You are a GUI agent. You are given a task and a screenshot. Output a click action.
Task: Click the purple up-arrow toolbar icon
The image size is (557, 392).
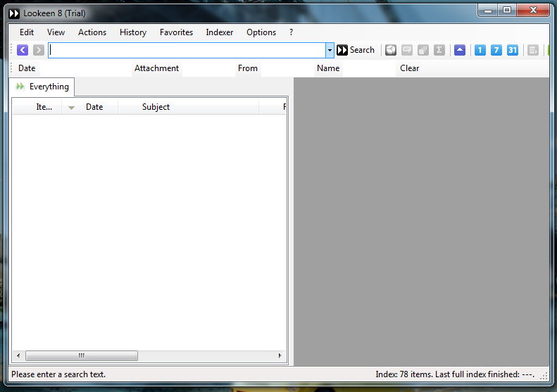460,50
